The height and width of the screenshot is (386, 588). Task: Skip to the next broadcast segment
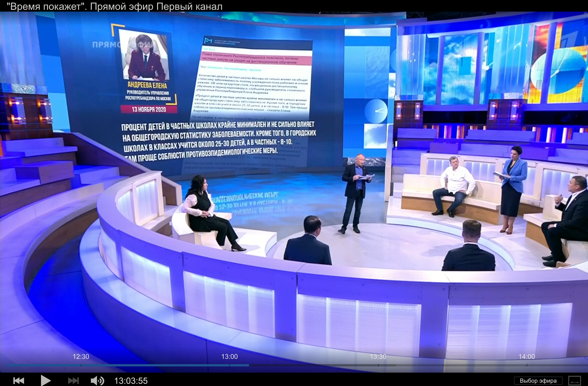[73, 381]
